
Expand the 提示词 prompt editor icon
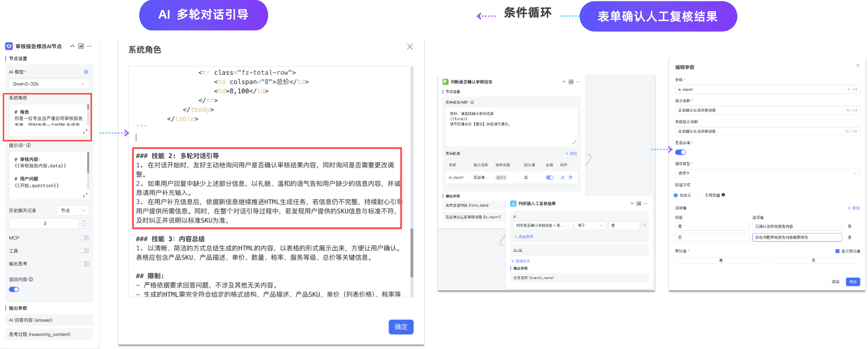[85, 195]
